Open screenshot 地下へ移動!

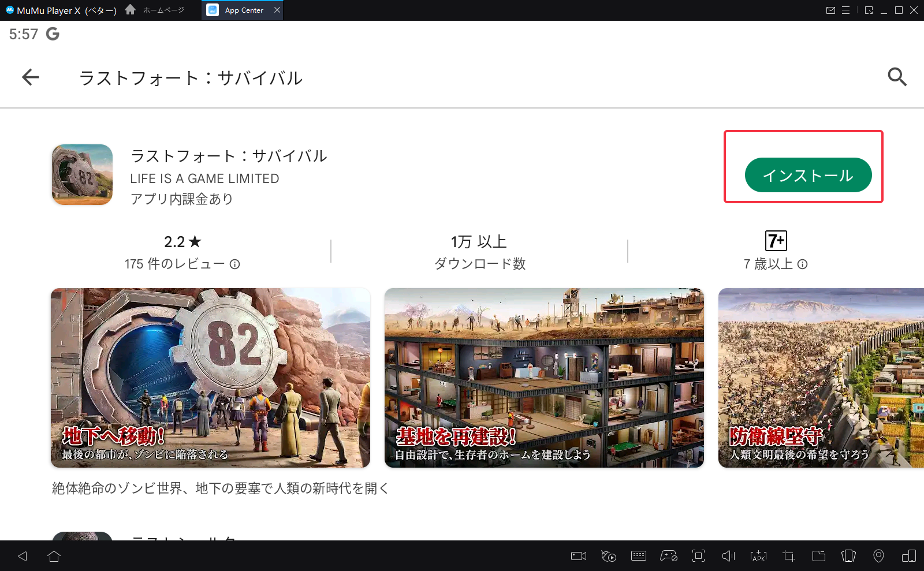coord(210,378)
